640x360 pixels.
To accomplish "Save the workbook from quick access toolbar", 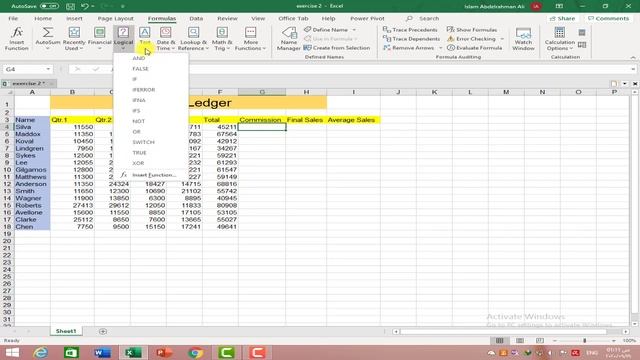I will point(71,7).
